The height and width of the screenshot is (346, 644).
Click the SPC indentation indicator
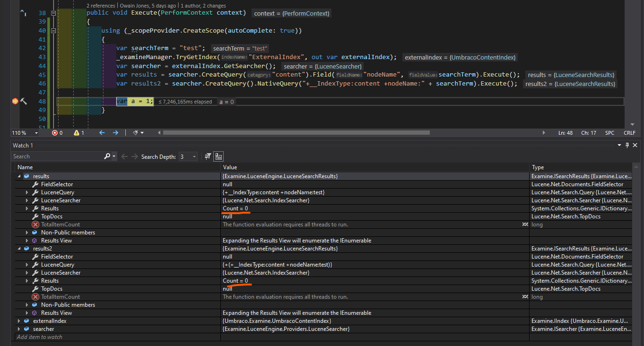[x=610, y=133]
